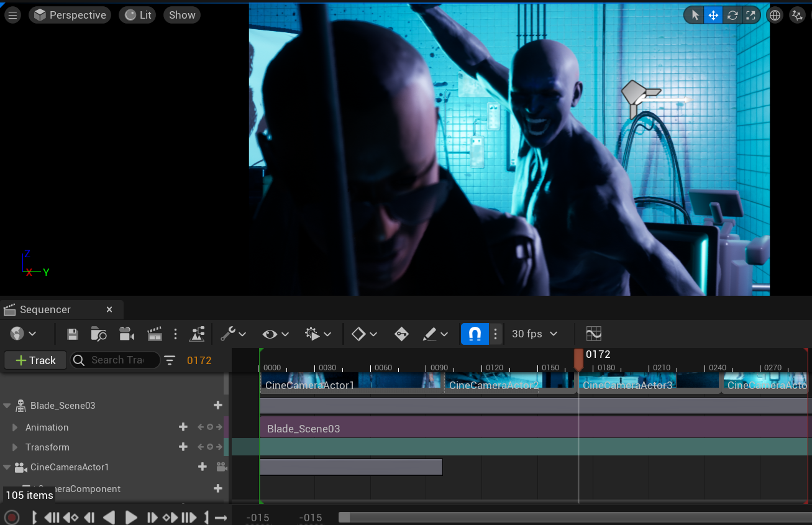The height and width of the screenshot is (525, 812).
Task: Open the Show flags menu
Action: point(182,15)
